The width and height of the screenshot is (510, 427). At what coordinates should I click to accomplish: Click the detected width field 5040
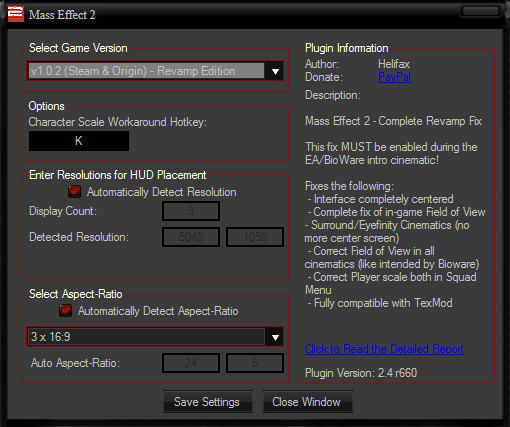pos(191,237)
